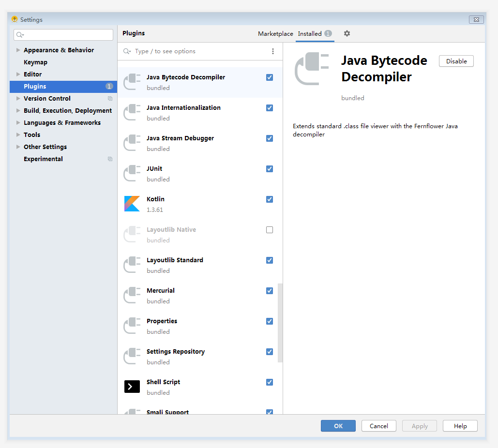
Task: Click the JUnit plugin icon
Action: coord(132,173)
